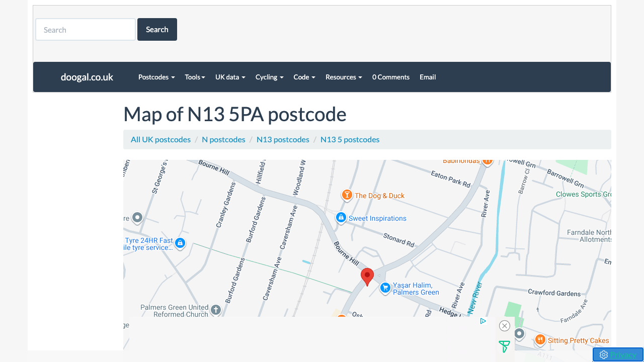Open the Postcodes dropdown menu
Image resolution: width=644 pixels, height=362 pixels.
point(156,77)
